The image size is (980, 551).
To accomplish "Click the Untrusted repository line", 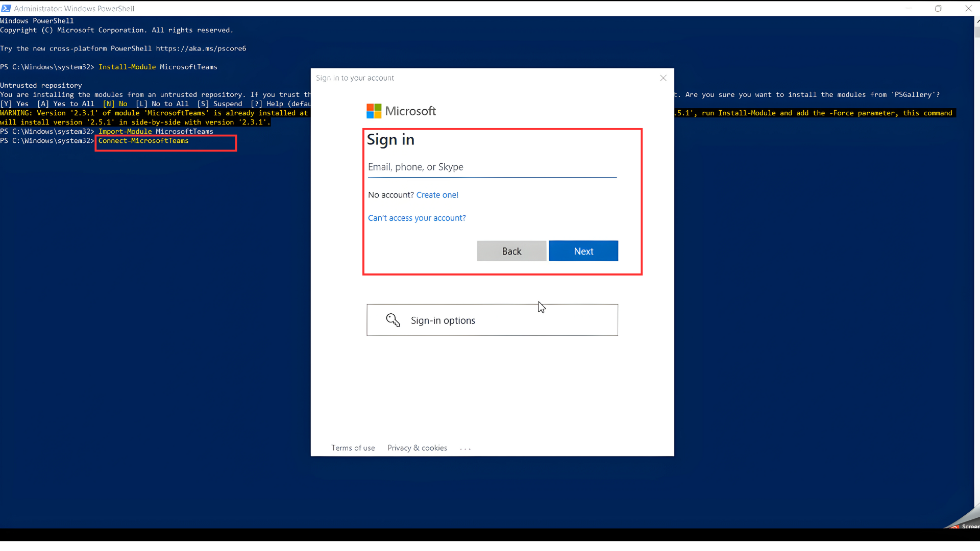I will coord(41,85).
